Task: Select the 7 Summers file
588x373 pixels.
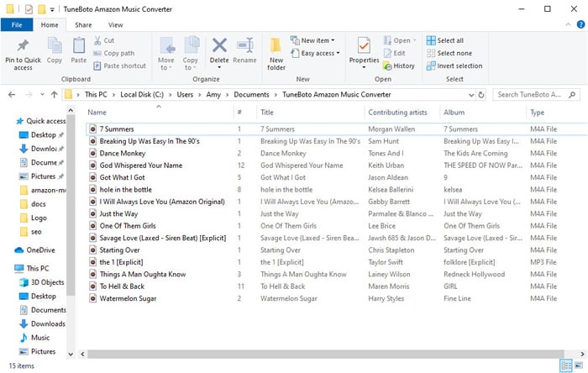Action: 116,129
